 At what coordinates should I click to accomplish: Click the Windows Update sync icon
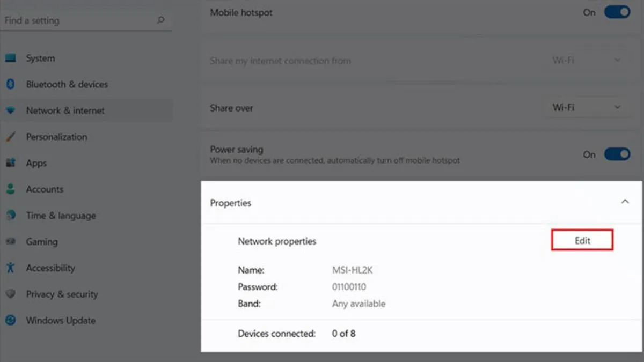(x=10, y=320)
